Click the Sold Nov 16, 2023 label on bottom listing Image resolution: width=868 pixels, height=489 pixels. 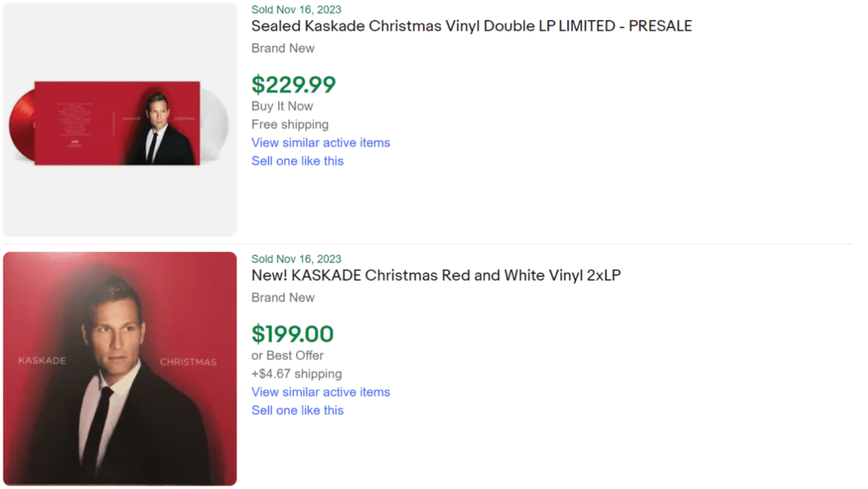[295, 258]
